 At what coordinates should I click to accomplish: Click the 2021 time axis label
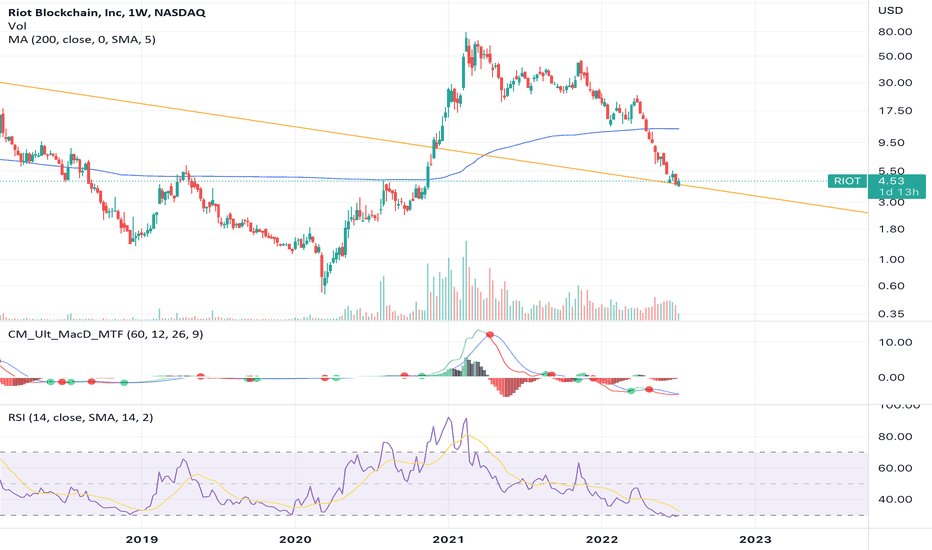click(x=448, y=540)
